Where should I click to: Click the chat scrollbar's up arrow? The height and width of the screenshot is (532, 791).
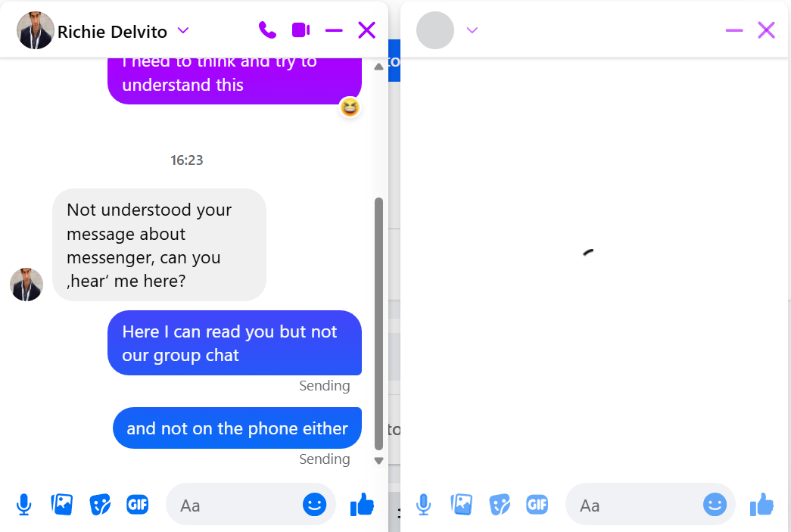[379, 67]
